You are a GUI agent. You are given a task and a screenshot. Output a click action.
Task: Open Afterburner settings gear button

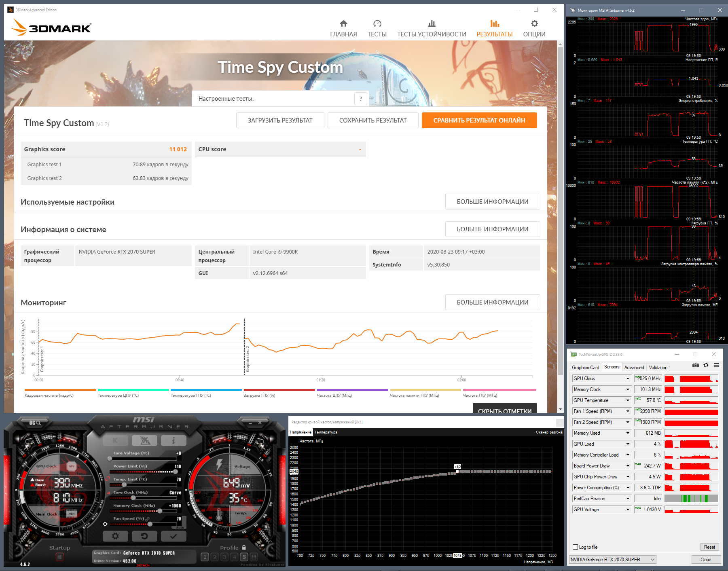pyautogui.click(x=115, y=536)
